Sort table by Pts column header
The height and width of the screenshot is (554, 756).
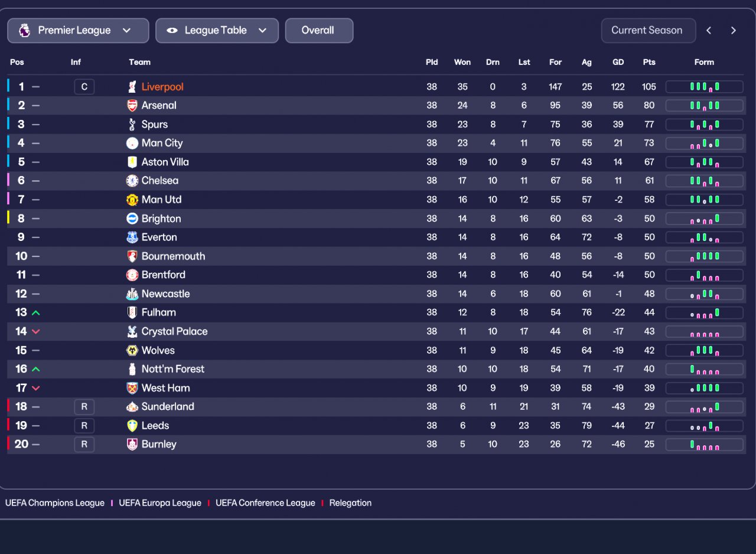pyautogui.click(x=649, y=62)
